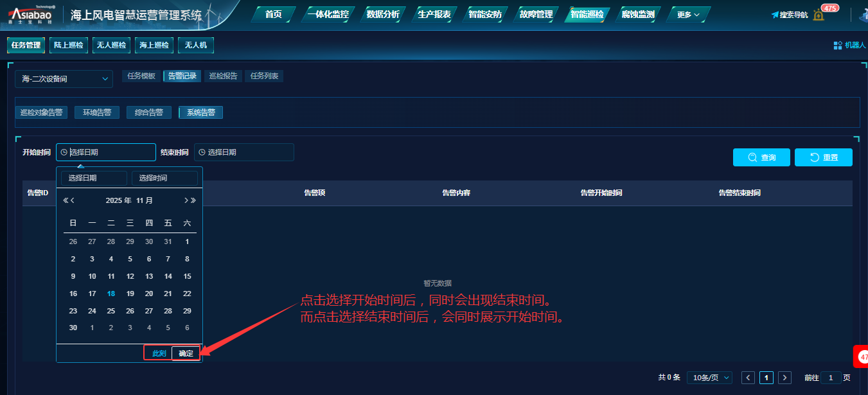Click the alarm notification icon with 475 badge
The height and width of the screenshot is (395, 868).
[x=818, y=15]
